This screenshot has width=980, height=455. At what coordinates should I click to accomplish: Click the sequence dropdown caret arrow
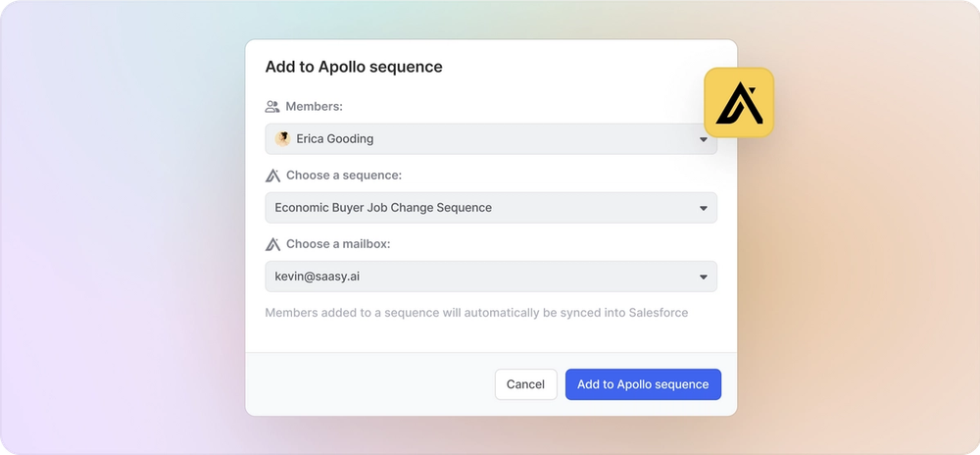(703, 208)
